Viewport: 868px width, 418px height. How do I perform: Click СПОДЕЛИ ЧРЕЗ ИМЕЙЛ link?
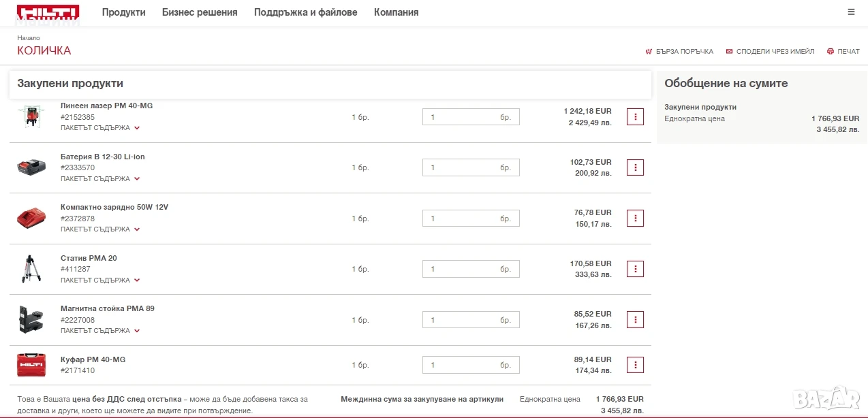coord(775,52)
